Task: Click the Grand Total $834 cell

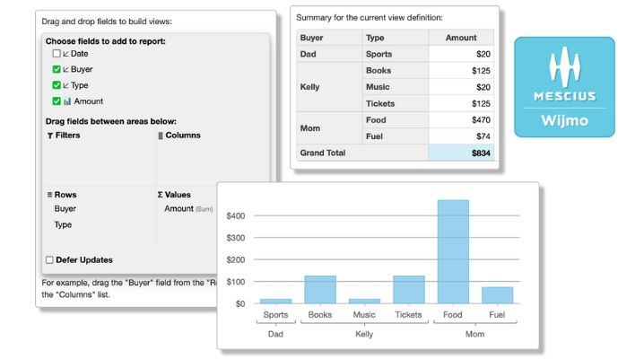Action: click(x=461, y=153)
